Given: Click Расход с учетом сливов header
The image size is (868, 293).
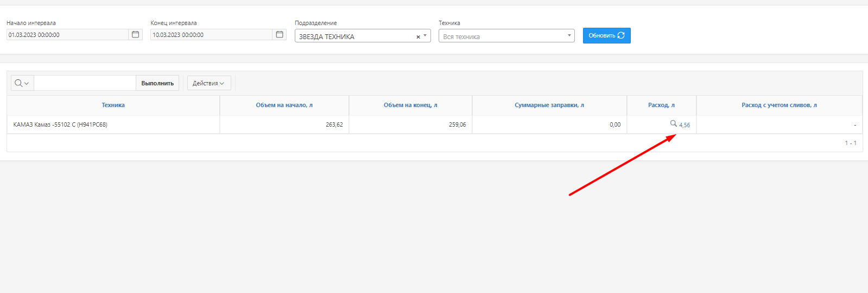Looking at the screenshot, I should point(779,105).
